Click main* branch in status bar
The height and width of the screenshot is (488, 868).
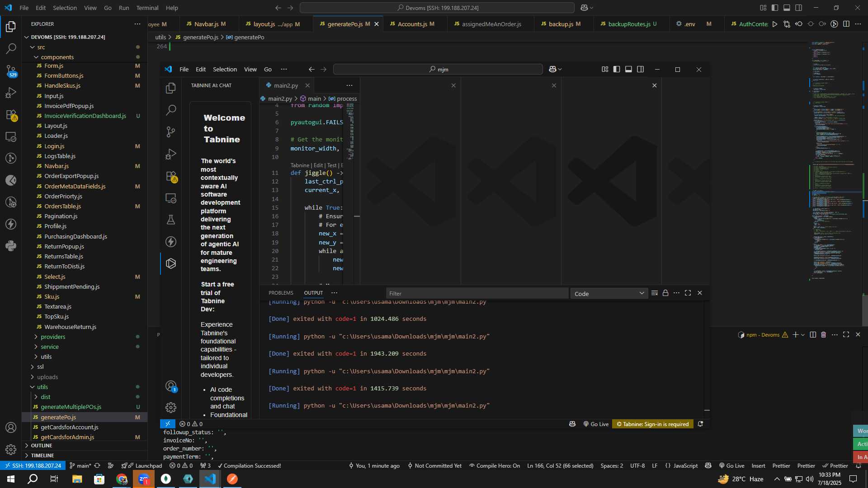click(x=80, y=466)
